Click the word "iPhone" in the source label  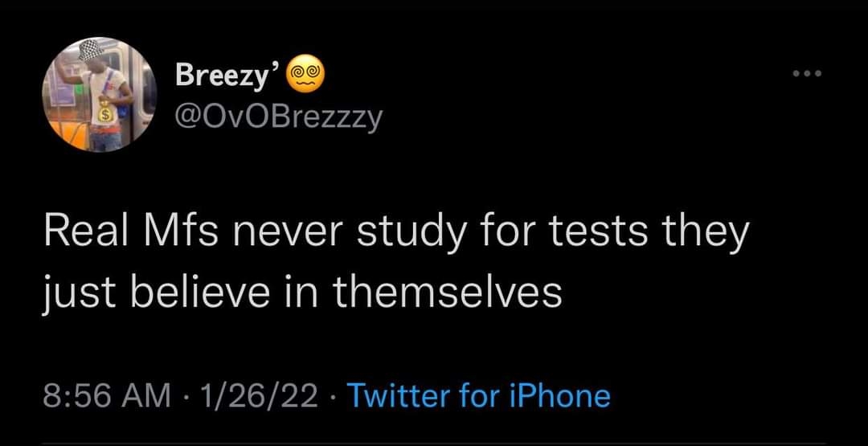(x=563, y=395)
